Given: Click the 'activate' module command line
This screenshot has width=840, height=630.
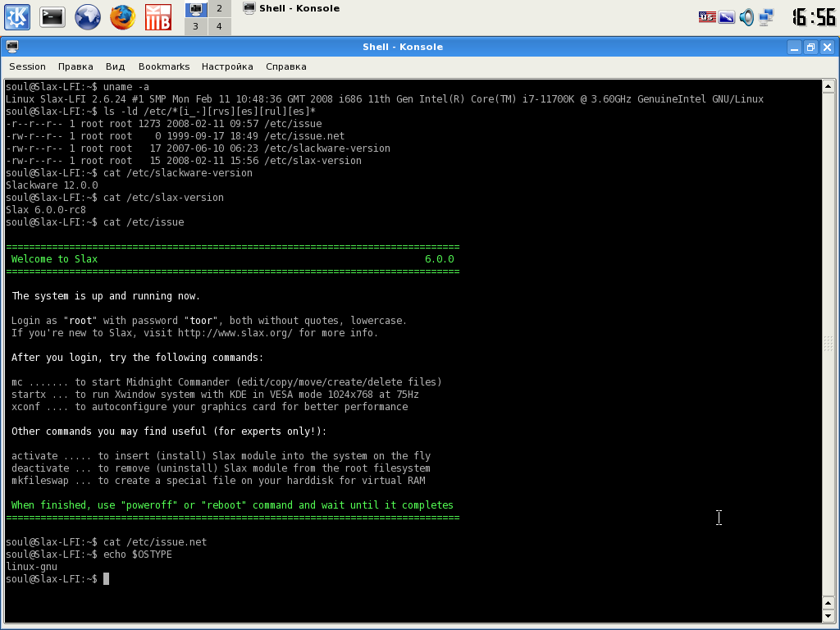Looking at the screenshot, I should coord(221,455).
